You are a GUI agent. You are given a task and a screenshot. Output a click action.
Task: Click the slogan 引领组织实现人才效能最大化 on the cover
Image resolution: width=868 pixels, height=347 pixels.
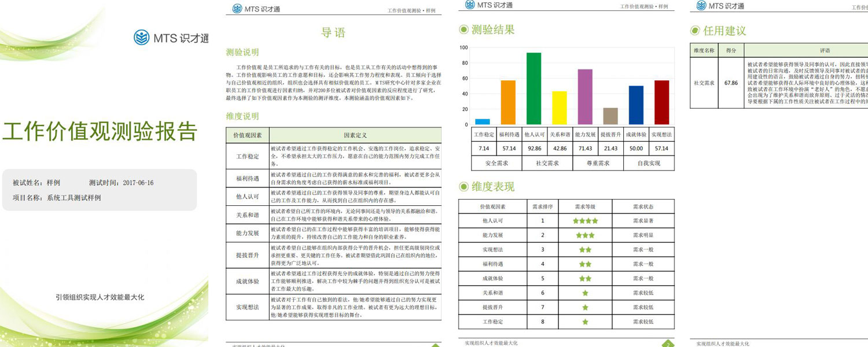100,297
